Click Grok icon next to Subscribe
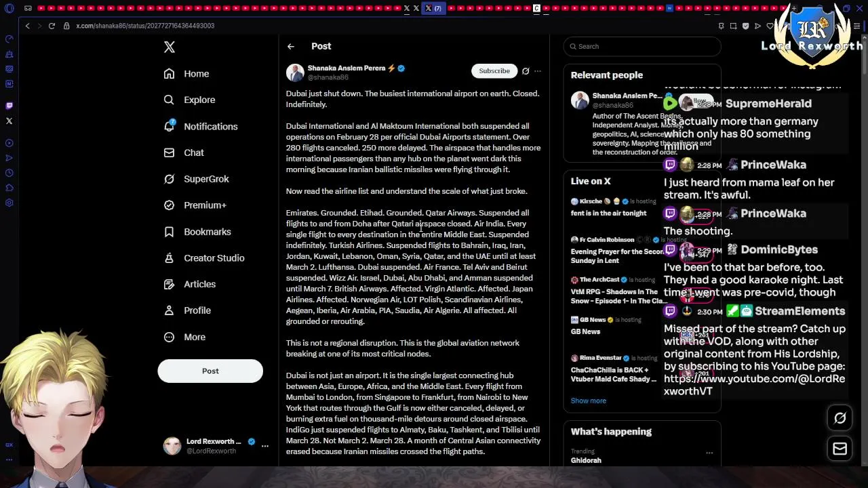Screen dimensions: 868x488 coord(526,70)
